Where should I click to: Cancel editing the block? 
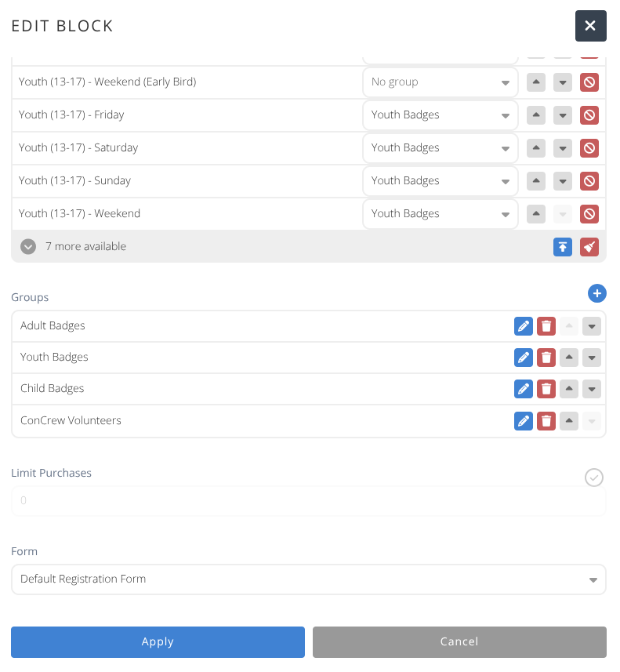pyautogui.click(x=459, y=641)
